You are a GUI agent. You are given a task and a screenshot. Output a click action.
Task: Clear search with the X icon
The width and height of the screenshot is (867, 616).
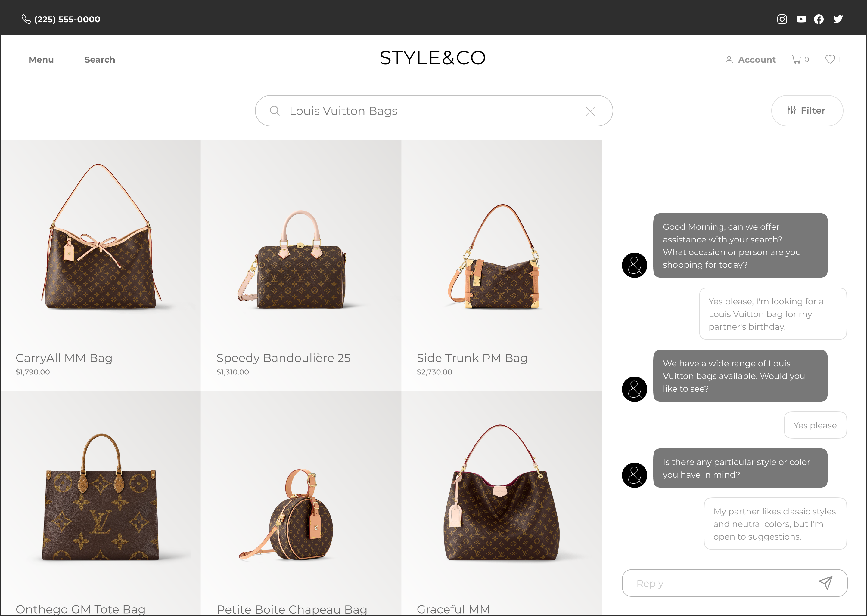click(x=590, y=111)
